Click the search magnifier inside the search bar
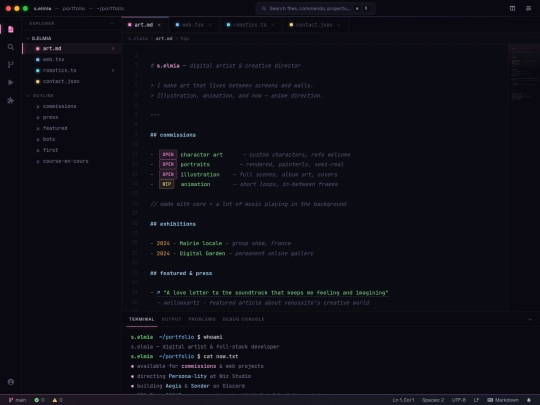This screenshot has width=540, height=405. pyautogui.click(x=264, y=8)
